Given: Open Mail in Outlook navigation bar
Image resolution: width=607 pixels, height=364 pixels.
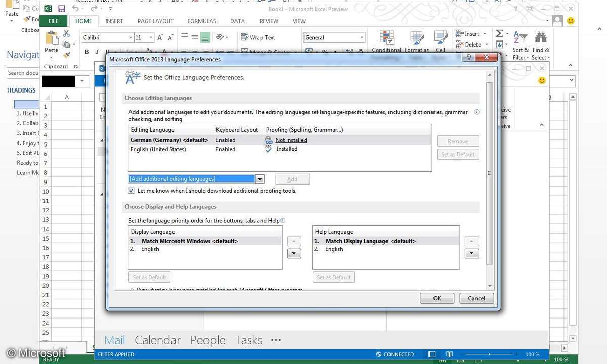Looking at the screenshot, I should point(115,340).
